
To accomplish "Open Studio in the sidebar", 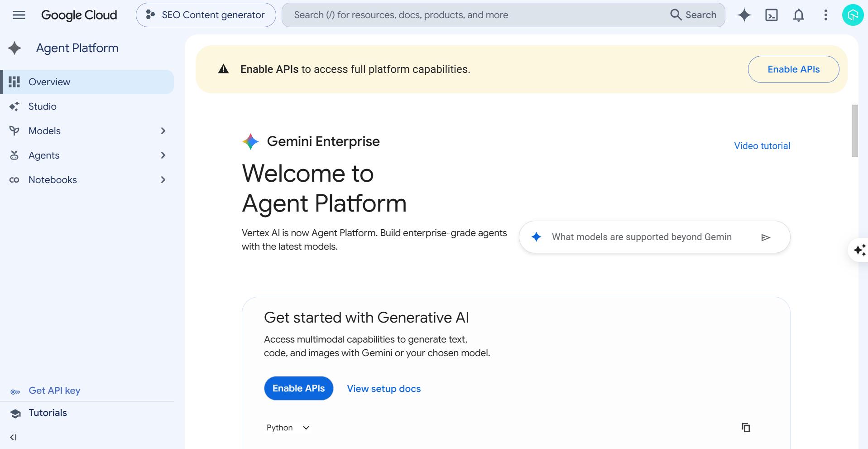I will coord(88,106).
